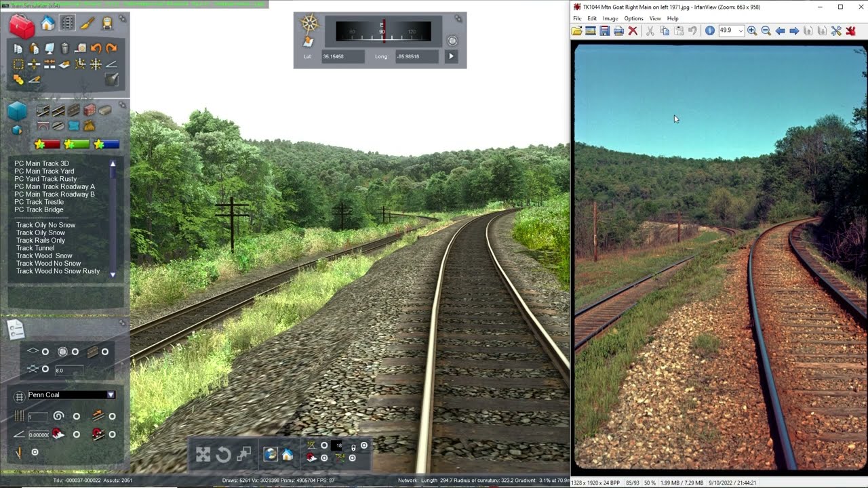Viewport: 868px width, 488px height.
Task: Select the paintbrush topology tab icon
Action: (87, 24)
